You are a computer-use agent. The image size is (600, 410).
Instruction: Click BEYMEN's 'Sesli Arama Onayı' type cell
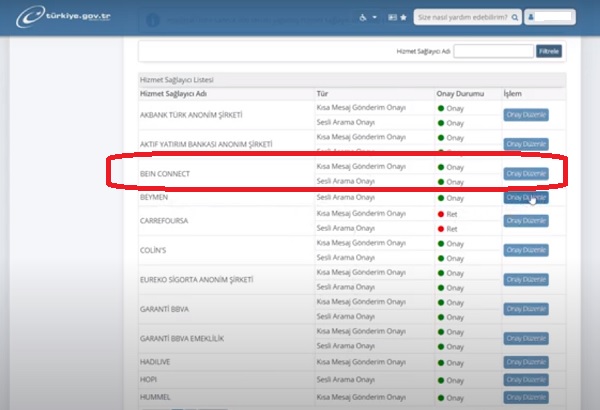coord(346,198)
